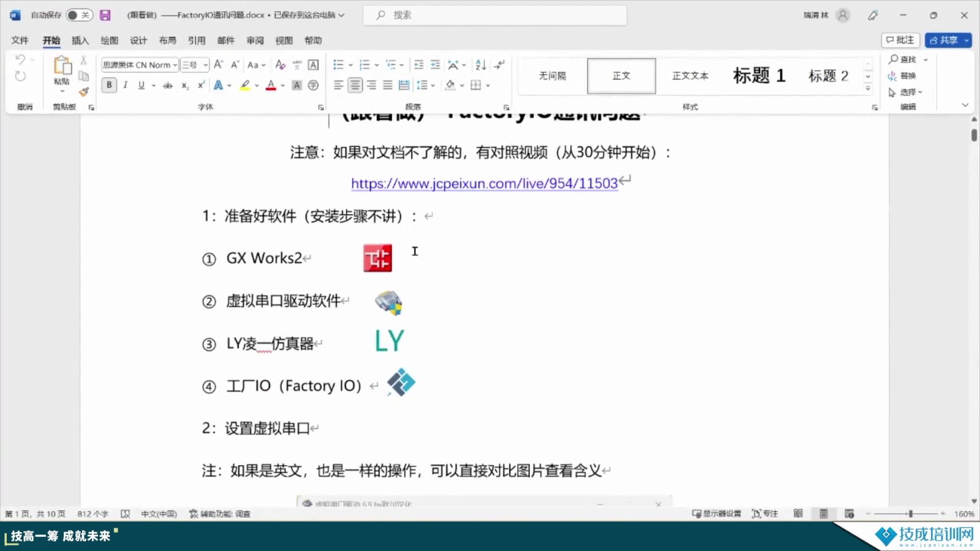Toggle Underline formatting

141,85
